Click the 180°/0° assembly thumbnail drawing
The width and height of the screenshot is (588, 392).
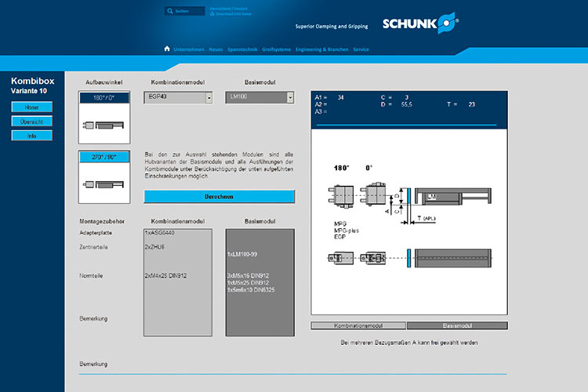pyautogui.click(x=104, y=125)
